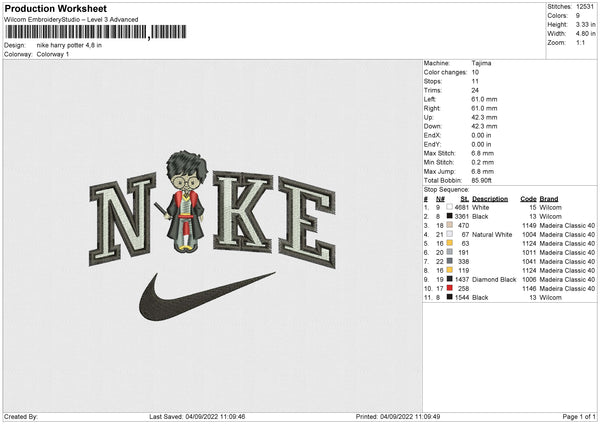Image resolution: width=600 pixels, height=424 pixels.
Task: Click the 'Description' column header
Action: click(490, 199)
